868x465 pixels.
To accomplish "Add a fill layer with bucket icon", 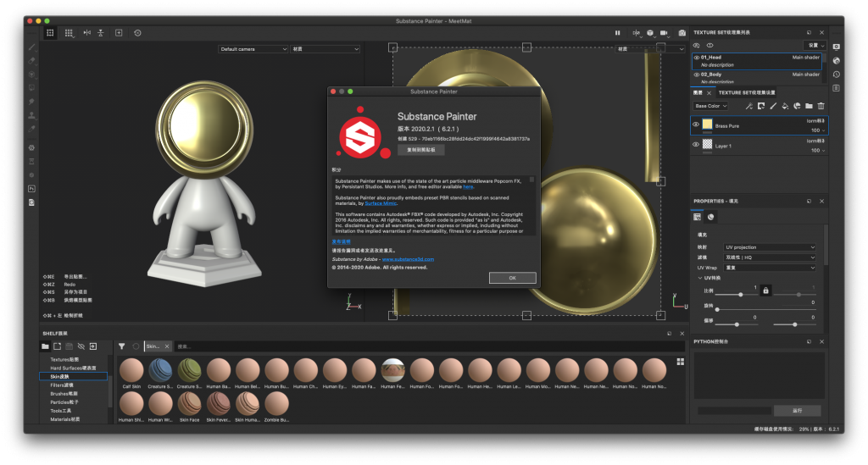I will [x=785, y=106].
